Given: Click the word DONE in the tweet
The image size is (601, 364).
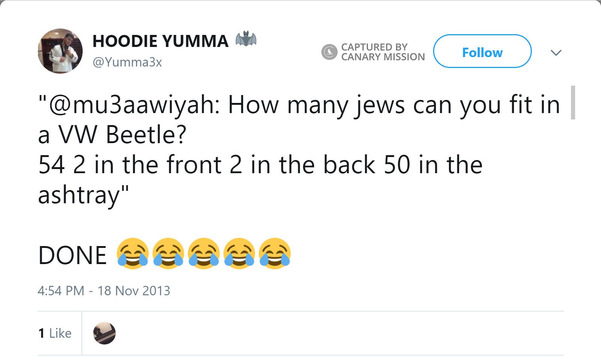Looking at the screenshot, I should click(72, 255).
